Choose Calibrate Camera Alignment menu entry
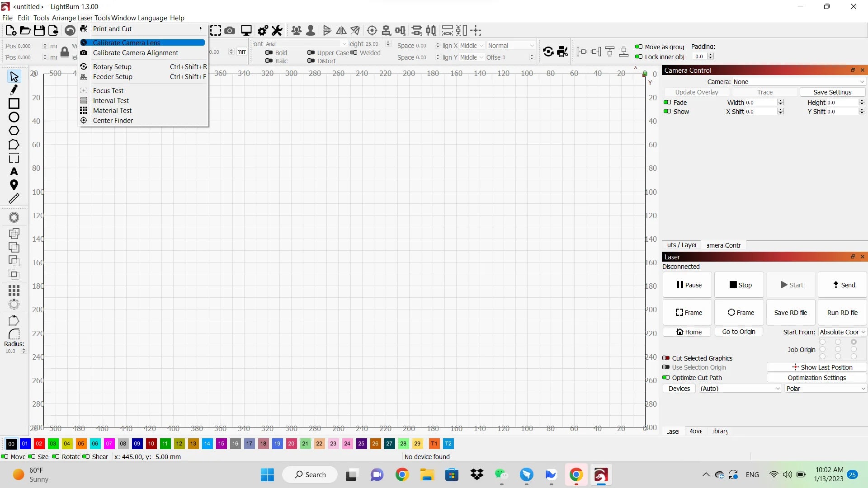 (x=135, y=53)
